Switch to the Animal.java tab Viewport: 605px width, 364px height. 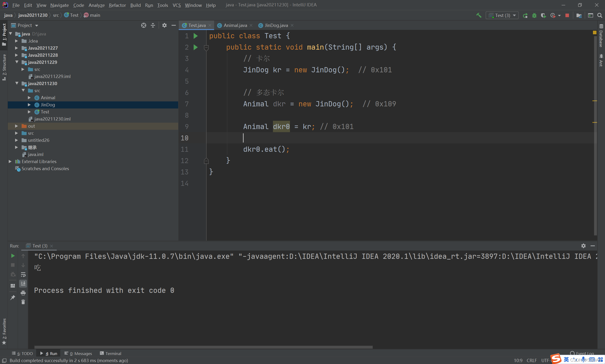pos(235,26)
